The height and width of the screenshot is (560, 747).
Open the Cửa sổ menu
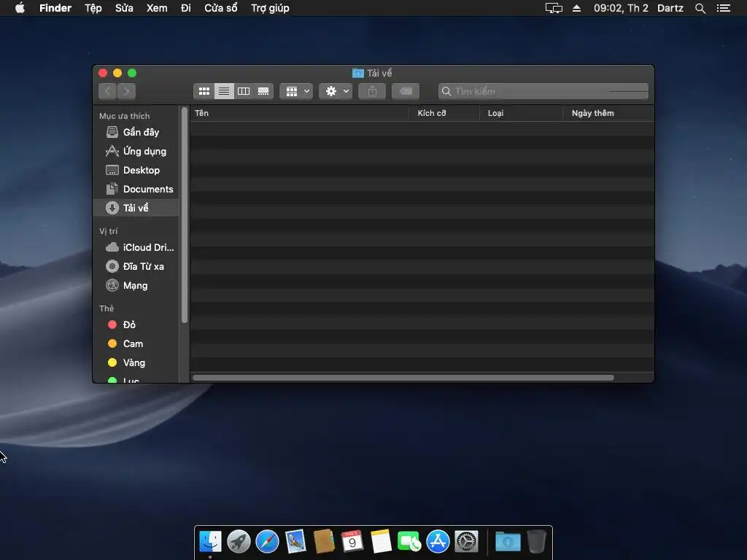pyautogui.click(x=220, y=8)
